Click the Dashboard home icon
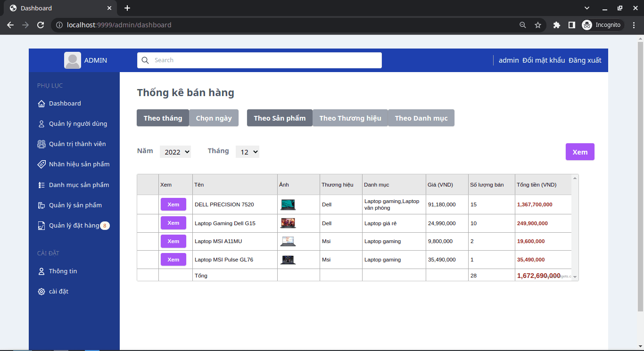The height and width of the screenshot is (351, 644). click(41, 104)
